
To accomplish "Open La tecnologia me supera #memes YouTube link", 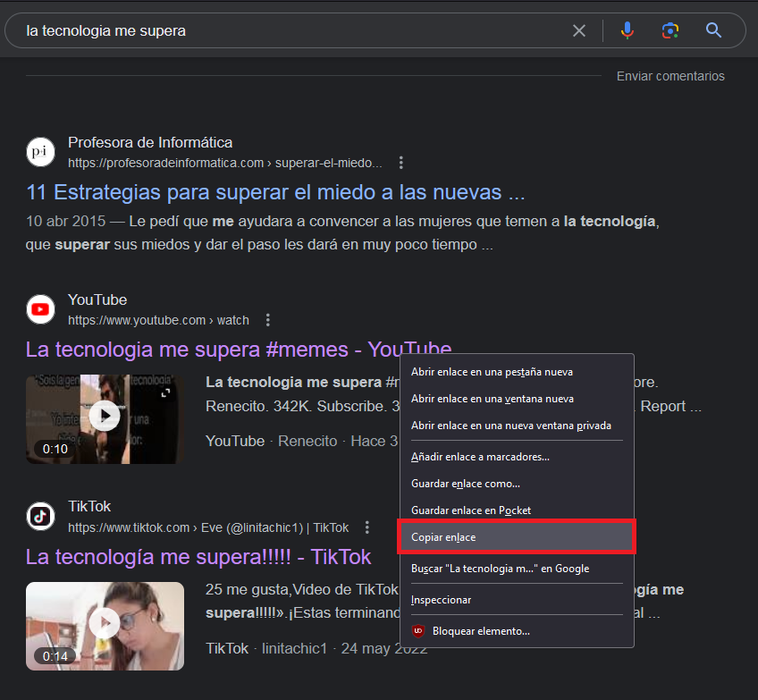I will pyautogui.click(x=239, y=350).
